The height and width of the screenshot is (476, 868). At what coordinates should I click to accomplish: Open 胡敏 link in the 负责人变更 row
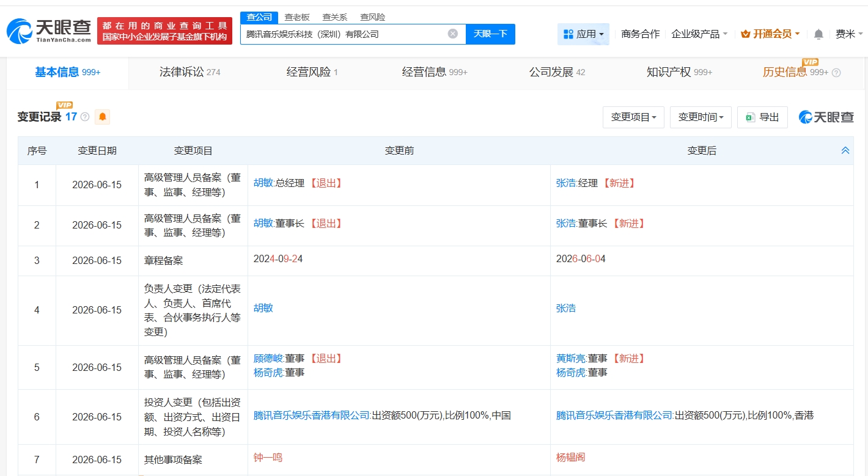click(x=263, y=308)
